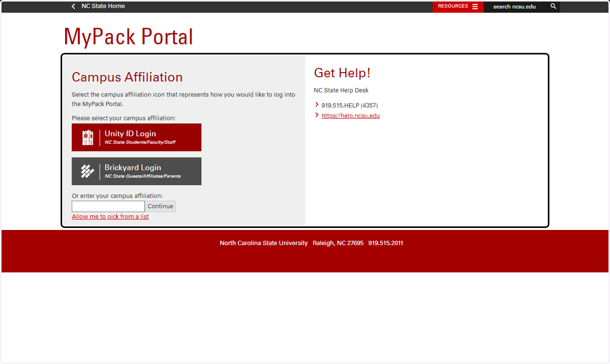Screen dimensions: 610x364
Task: Choose Unity ID Login button
Action: (136, 137)
